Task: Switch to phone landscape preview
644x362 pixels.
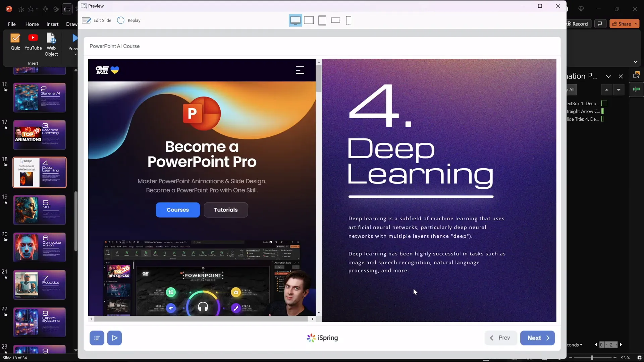Action: 335,20
